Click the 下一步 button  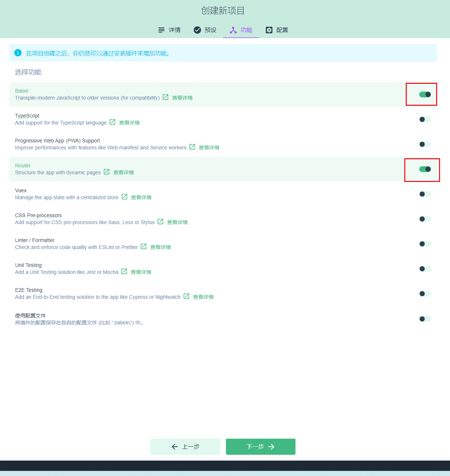point(260,447)
